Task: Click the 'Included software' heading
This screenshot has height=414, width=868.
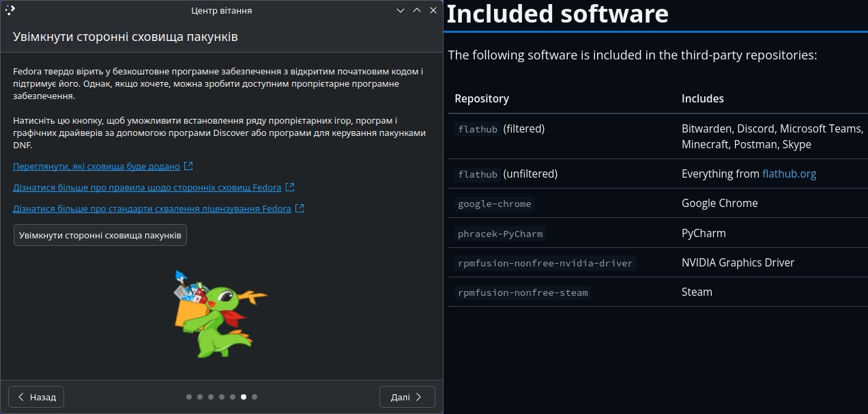Action: (558, 14)
